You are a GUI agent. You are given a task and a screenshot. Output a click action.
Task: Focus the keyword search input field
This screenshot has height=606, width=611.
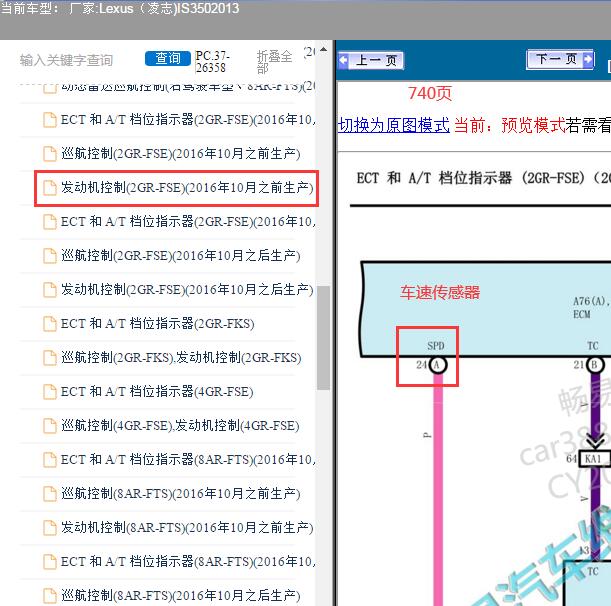[67, 60]
